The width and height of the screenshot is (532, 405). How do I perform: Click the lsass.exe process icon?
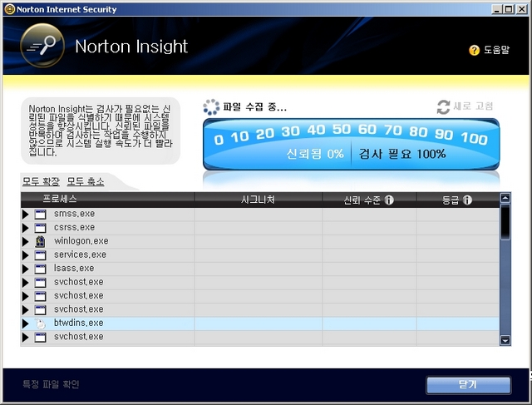(x=40, y=269)
